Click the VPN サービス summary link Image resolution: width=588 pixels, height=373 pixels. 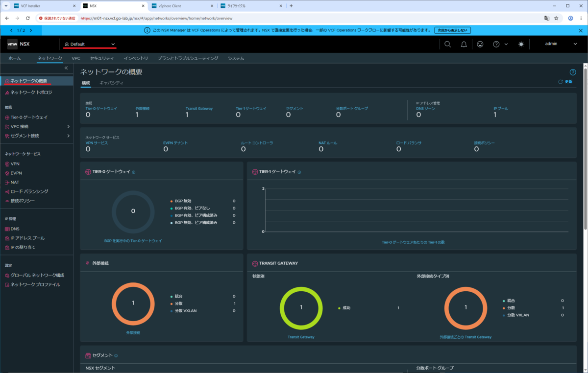(97, 142)
